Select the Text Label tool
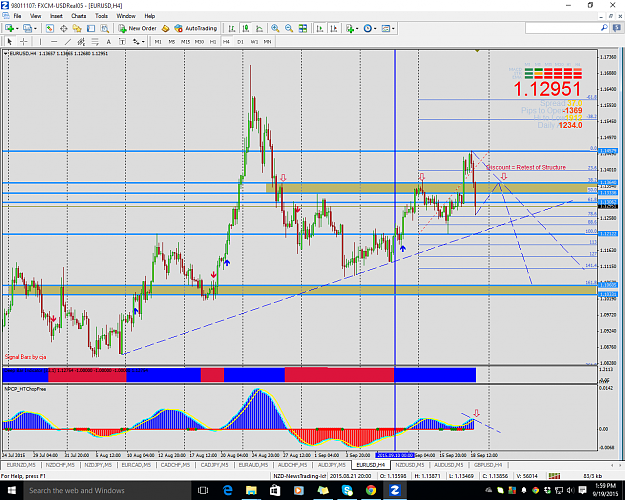Viewport: 625px width, 500px height. click(122, 41)
